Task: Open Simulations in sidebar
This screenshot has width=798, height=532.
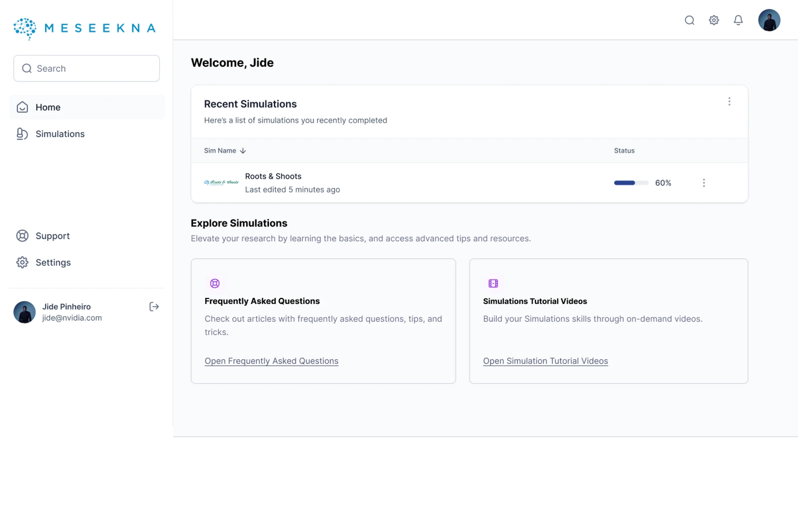Action: pyautogui.click(x=60, y=134)
